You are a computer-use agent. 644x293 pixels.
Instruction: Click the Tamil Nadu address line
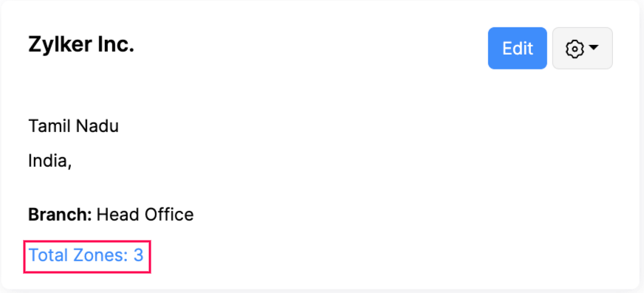point(74,126)
